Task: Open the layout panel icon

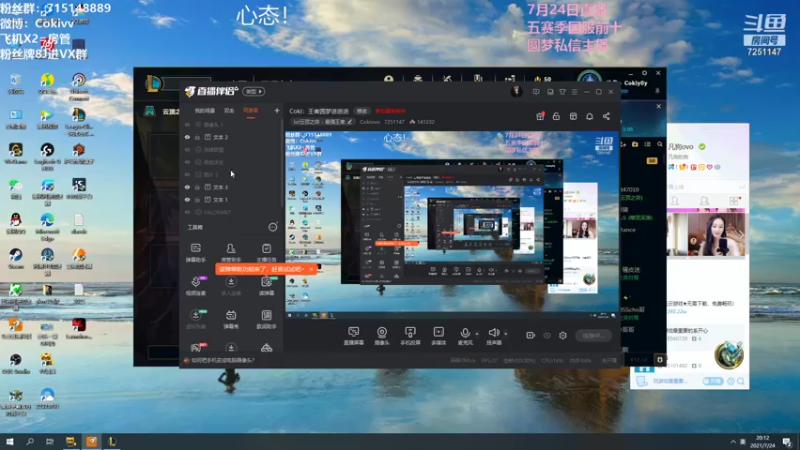Action: 573,116
